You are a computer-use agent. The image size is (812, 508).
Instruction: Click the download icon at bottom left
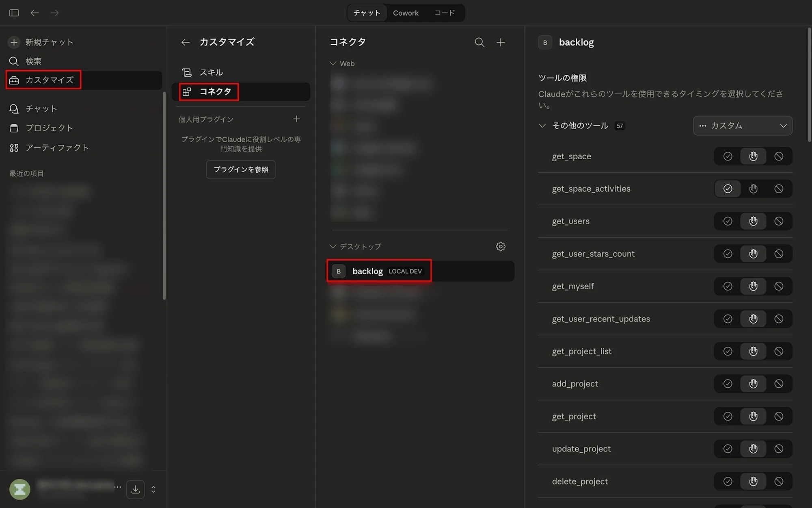136,489
